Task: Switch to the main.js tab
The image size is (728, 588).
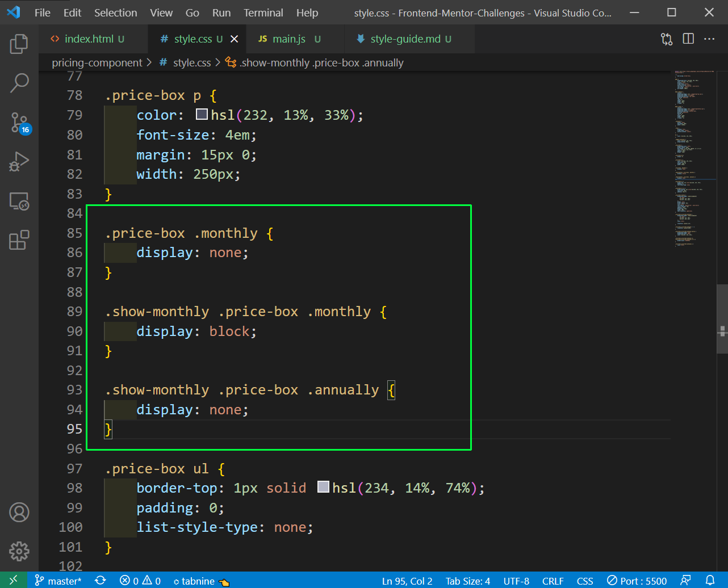Action: pyautogui.click(x=296, y=39)
